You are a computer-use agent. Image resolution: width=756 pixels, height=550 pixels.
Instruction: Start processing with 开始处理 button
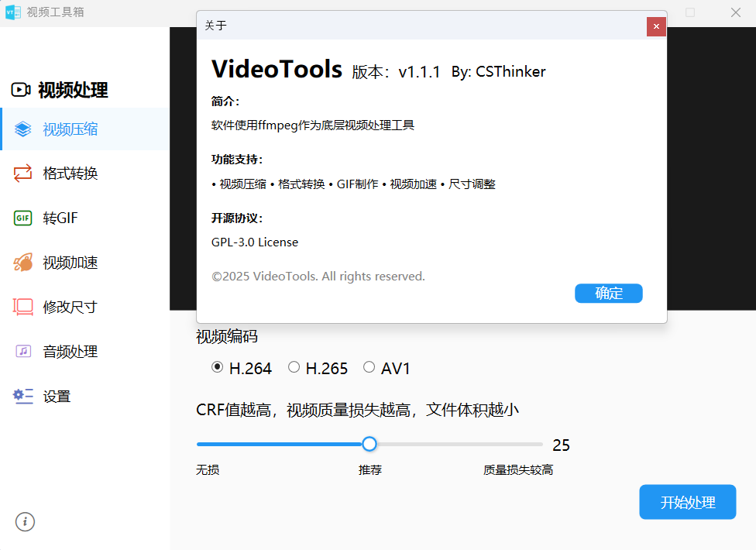(x=688, y=502)
